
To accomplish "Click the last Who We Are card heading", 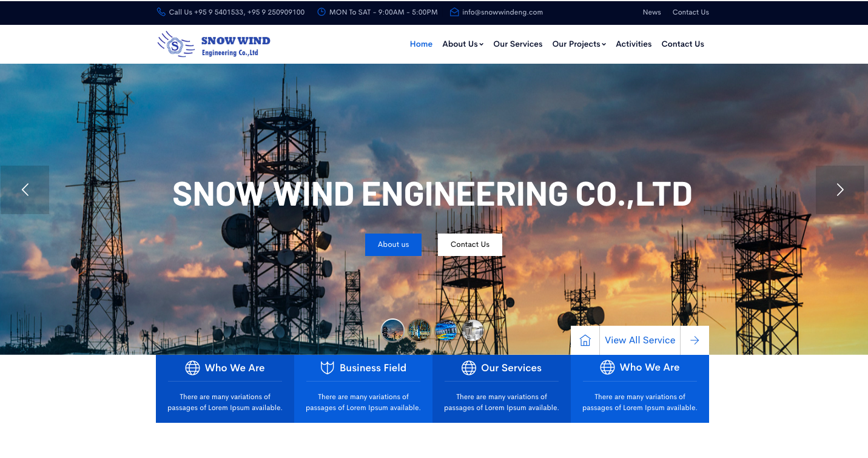I will (x=650, y=367).
